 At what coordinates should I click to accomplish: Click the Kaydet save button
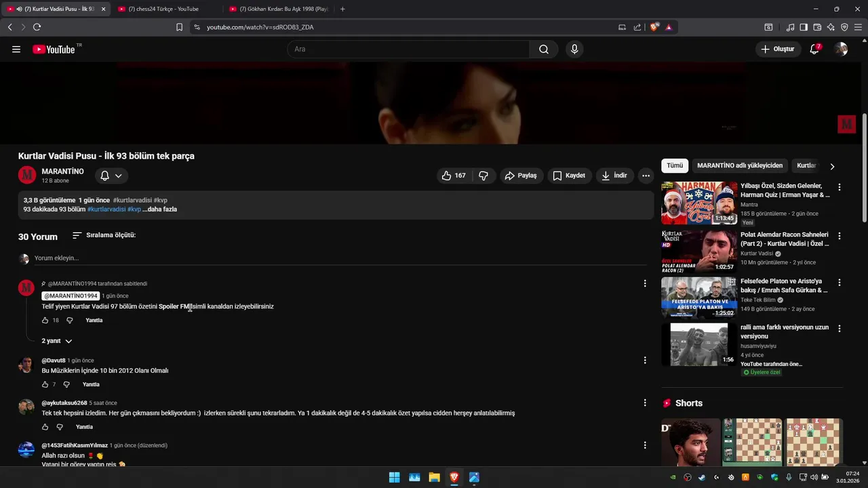point(569,176)
